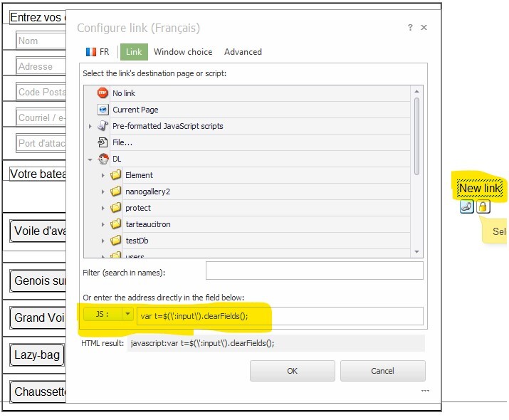This screenshot has width=509, height=420.
Task: Select the New link text element
Action: coord(480,188)
